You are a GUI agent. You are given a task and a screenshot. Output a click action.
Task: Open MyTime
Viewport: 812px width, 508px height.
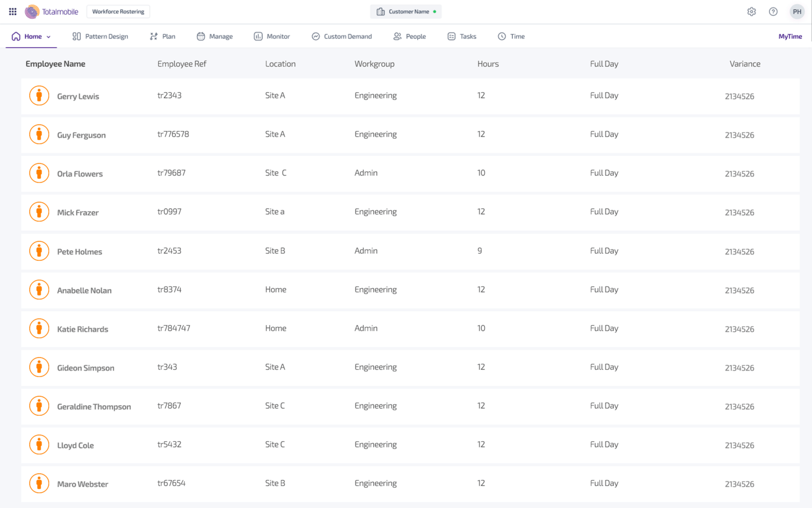[x=790, y=36]
